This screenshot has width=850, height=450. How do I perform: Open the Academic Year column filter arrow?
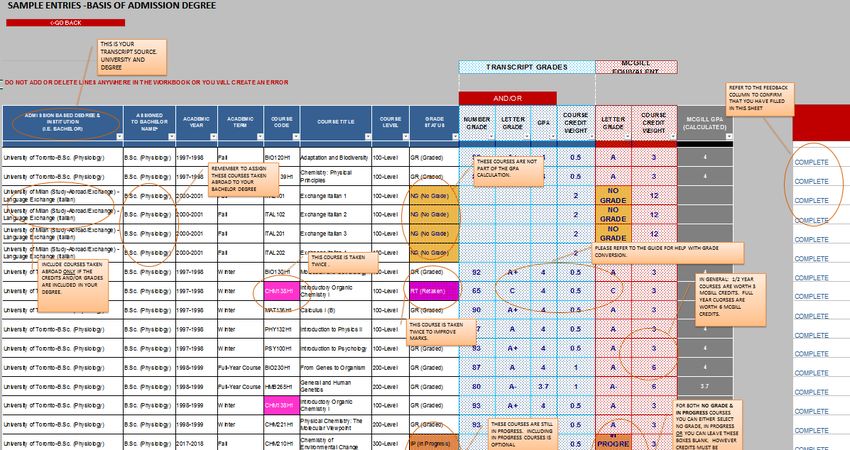[x=213, y=137]
